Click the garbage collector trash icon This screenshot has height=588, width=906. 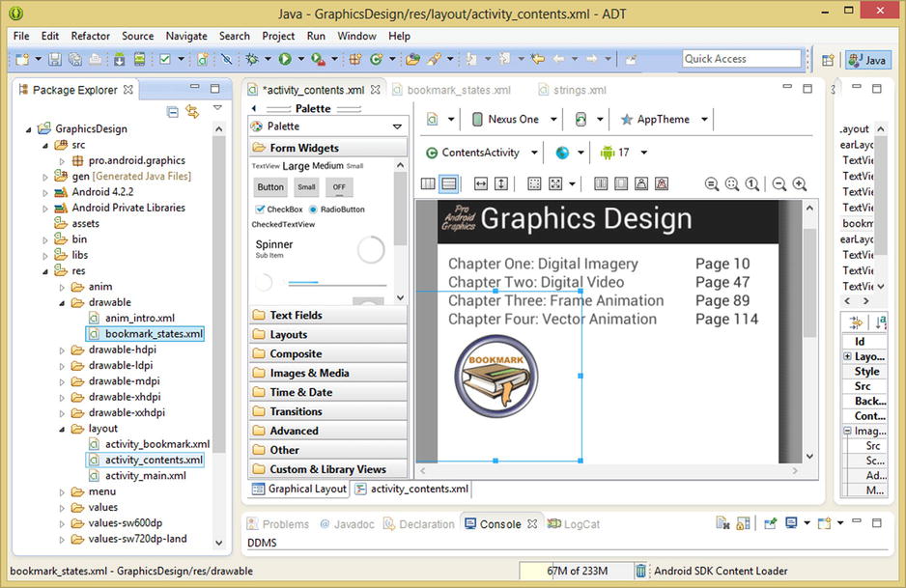pyautogui.click(x=640, y=571)
